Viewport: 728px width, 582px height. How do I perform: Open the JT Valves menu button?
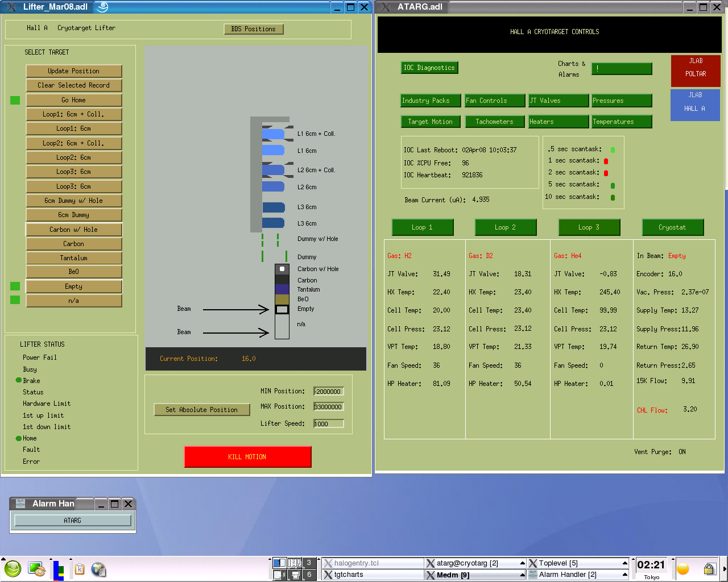click(x=559, y=101)
